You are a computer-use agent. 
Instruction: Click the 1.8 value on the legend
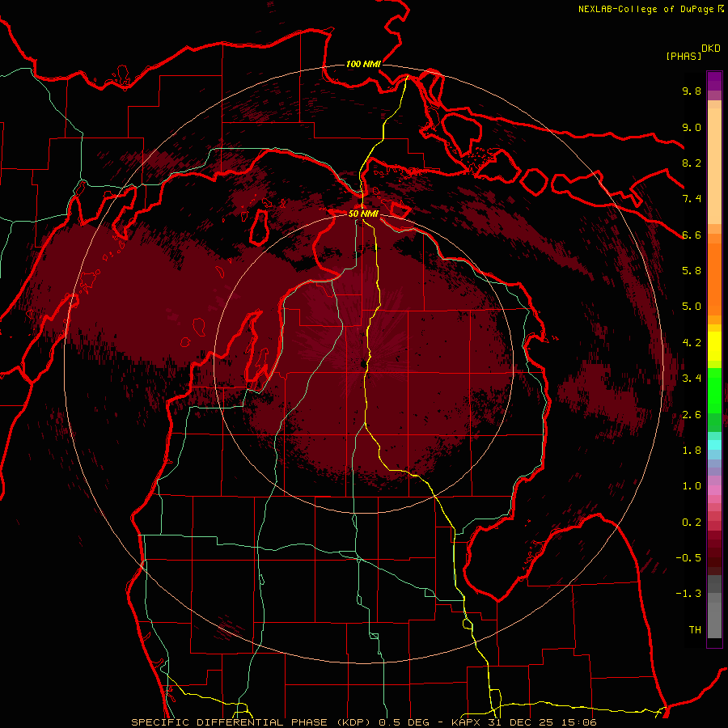[x=692, y=451]
